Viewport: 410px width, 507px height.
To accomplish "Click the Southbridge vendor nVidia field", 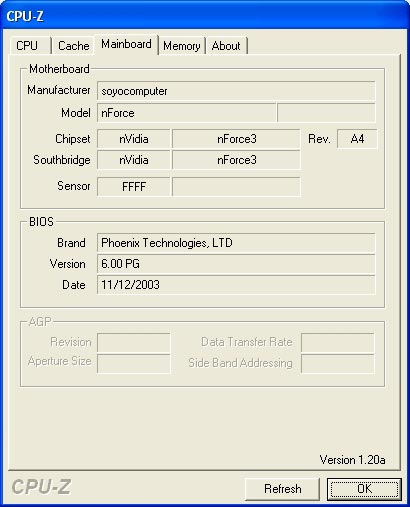I will point(134,160).
